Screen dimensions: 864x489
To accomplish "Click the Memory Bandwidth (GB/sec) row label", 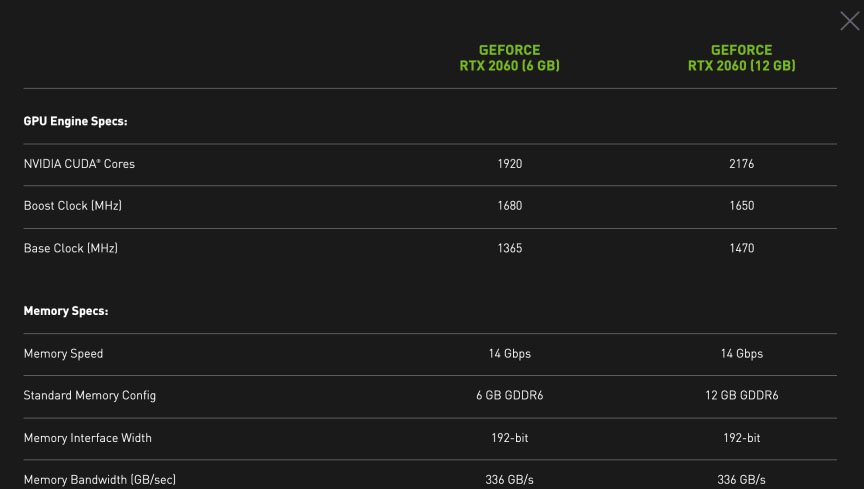I will [x=100, y=480].
